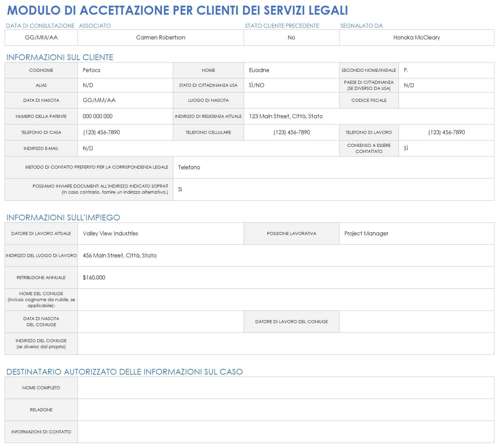Click the 'INFORMAZIONI SULL'IMPIEGO' section heading
The image size is (500, 448).
click(x=63, y=218)
